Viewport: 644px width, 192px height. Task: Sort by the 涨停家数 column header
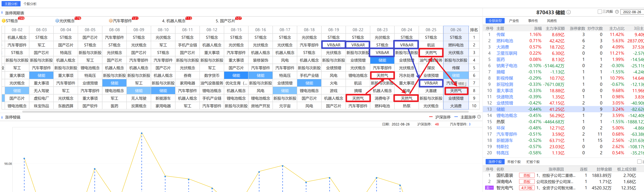(577, 29)
